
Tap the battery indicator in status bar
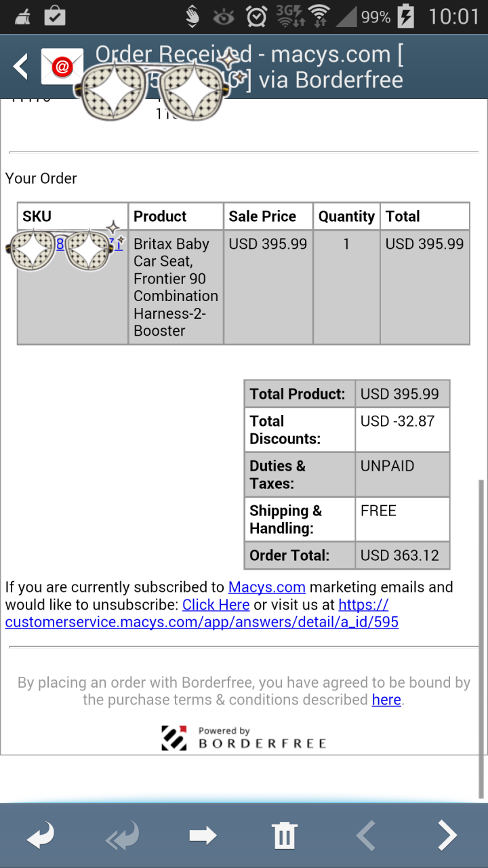(x=405, y=16)
